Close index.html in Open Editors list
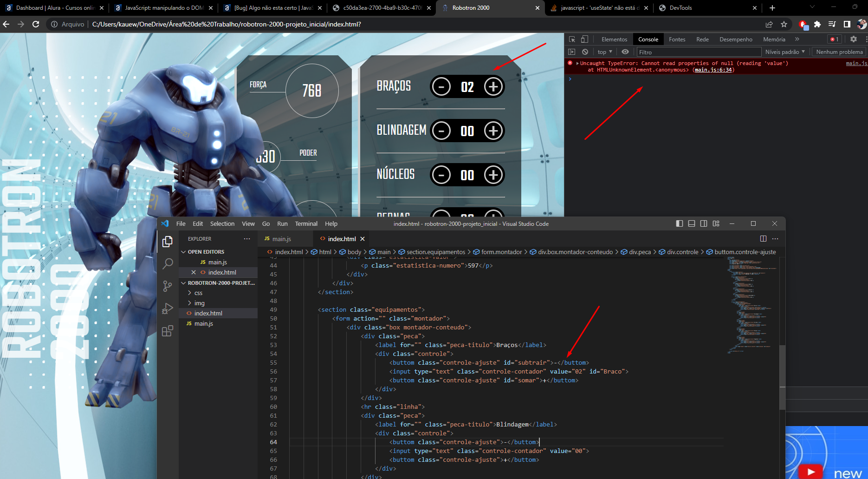The height and width of the screenshot is (479, 868). [x=194, y=272]
